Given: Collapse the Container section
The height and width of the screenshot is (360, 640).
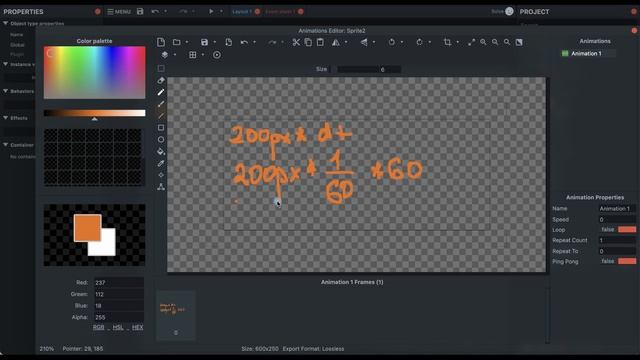Looking at the screenshot, I should [x=6, y=145].
